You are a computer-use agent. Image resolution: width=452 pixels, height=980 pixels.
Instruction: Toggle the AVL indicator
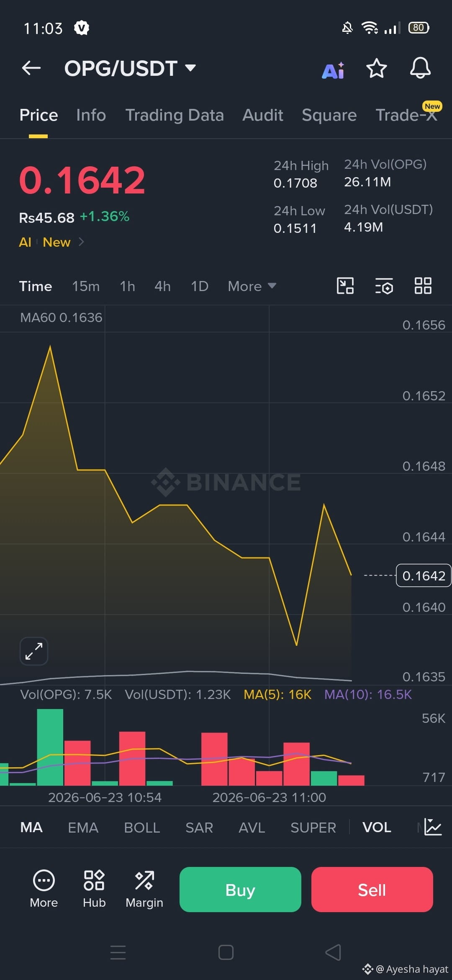[x=252, y=828]
